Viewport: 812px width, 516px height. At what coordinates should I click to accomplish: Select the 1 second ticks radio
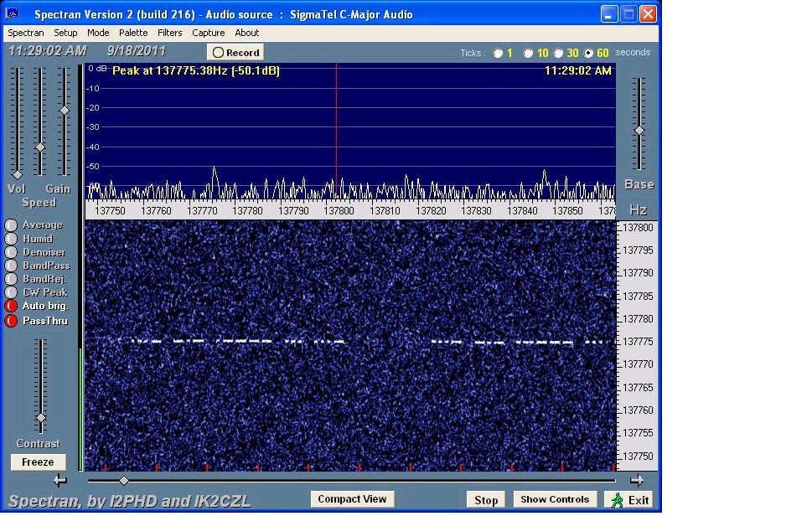498,53
